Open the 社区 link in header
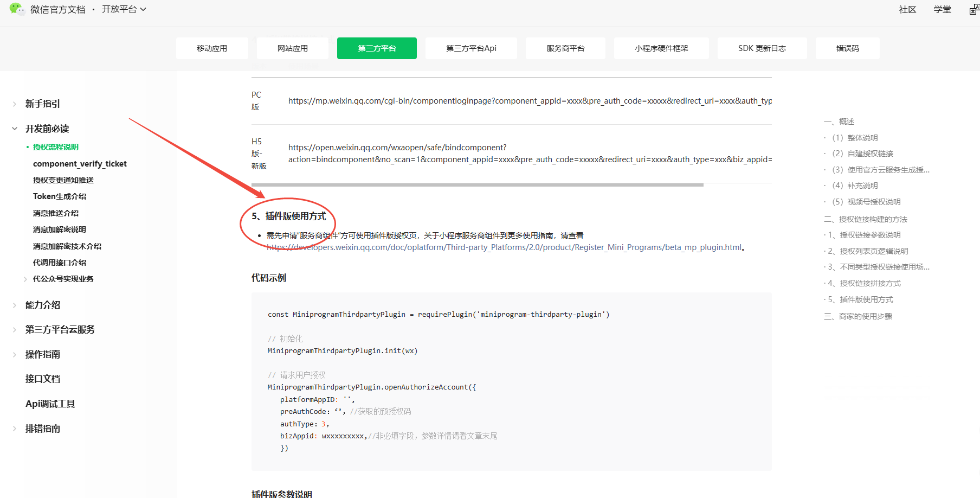This screenshot has height=498, width=980. pos(907,9)
